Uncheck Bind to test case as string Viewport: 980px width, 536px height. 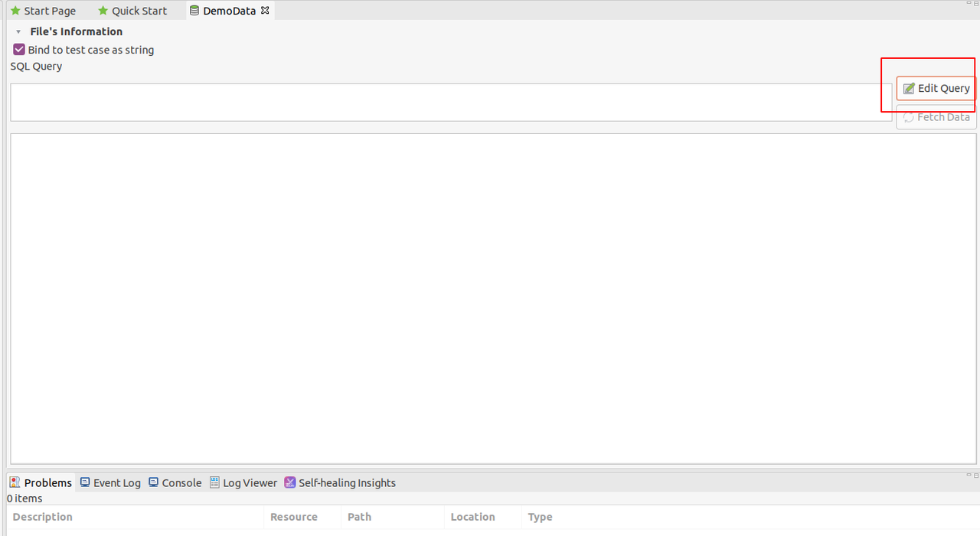19,50
